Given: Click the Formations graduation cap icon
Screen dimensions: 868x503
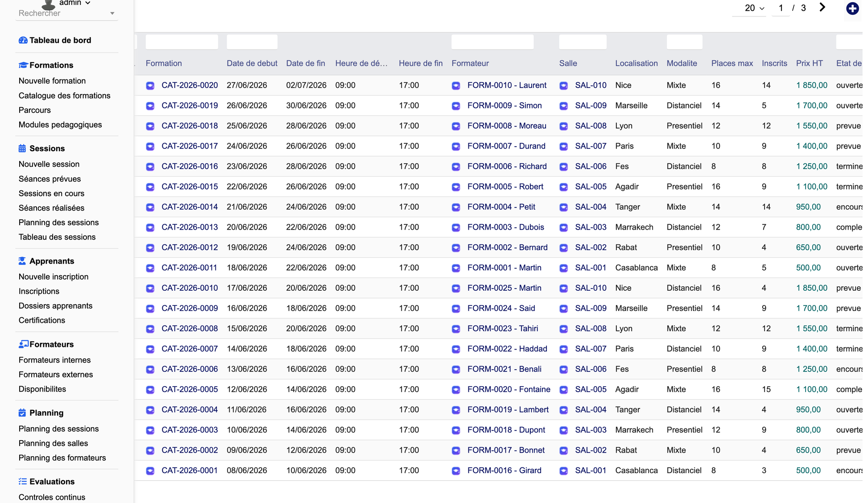Looking at the screenshot, I should pyautogui.click(x=23, y=65).
